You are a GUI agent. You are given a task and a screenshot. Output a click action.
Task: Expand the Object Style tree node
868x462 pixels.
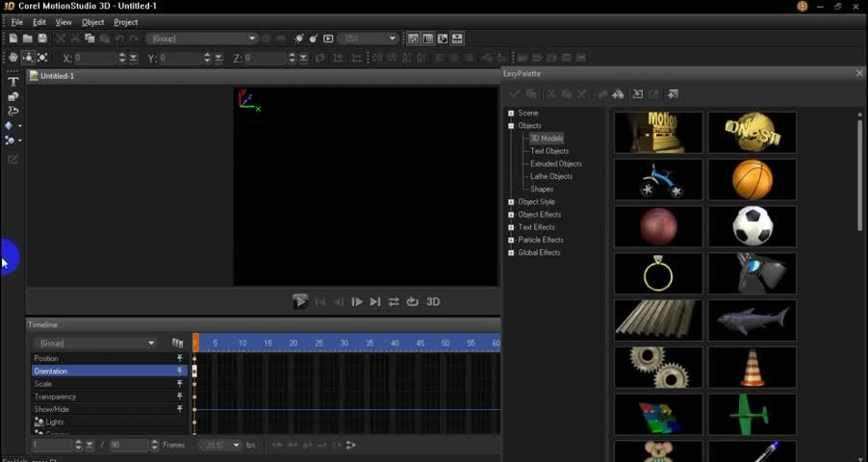pyautogui.click(x=512, y=202)
